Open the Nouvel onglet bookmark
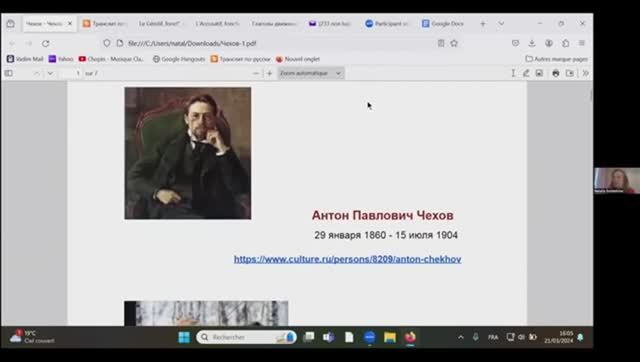This screenshot has height=362, width=640. click(x=298, y=59)
